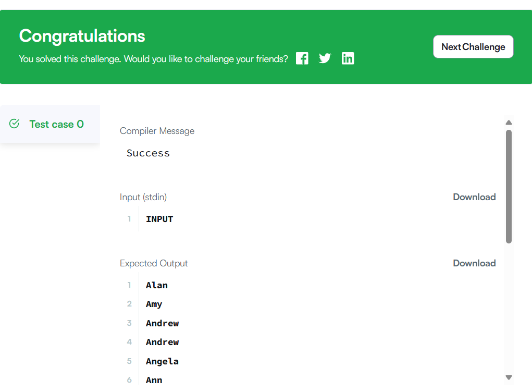532x392 pixels.
Task: Share the result on Twitter
Action: pyautogui.click(x=325, y=58)
